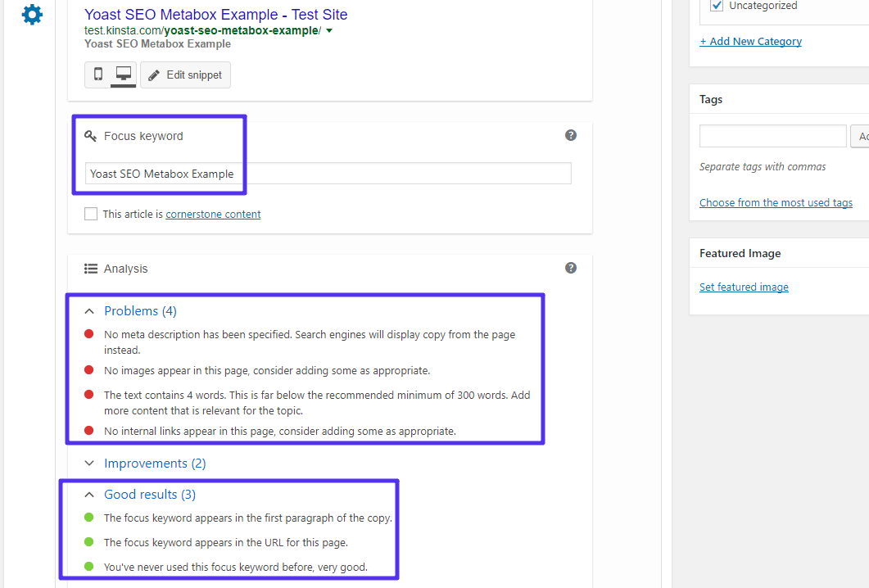The image size is (869, 588).
Task: Select the 'The text contains 4 words' text
Action: [x=317, y=402]
